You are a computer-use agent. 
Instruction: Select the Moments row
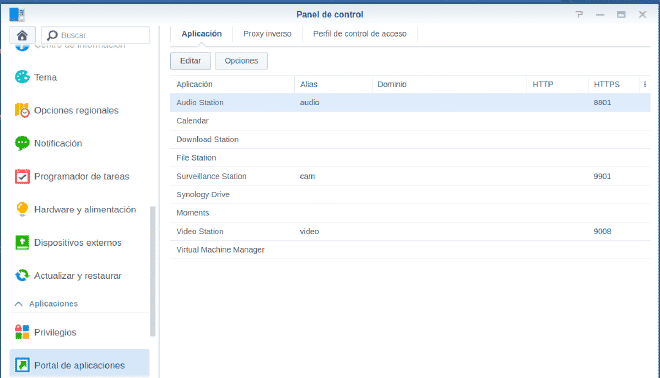point(410,213)
